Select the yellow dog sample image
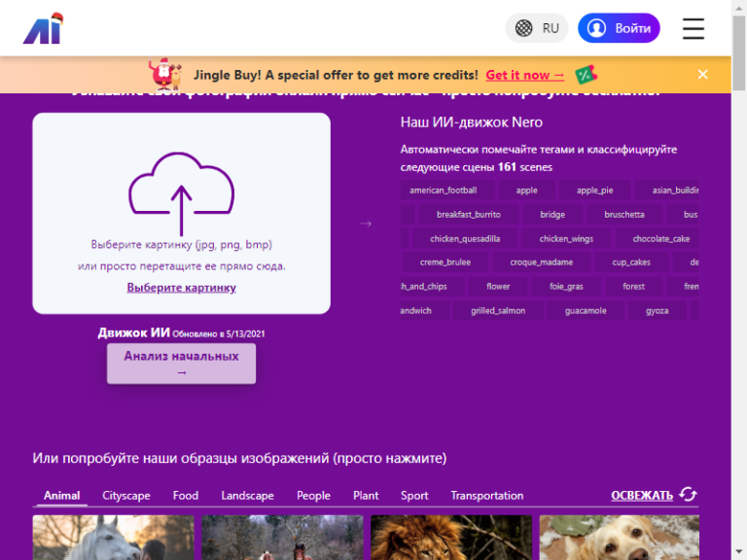Image resolution: width=747 pixels, height=560 pixels. [620, 537]
